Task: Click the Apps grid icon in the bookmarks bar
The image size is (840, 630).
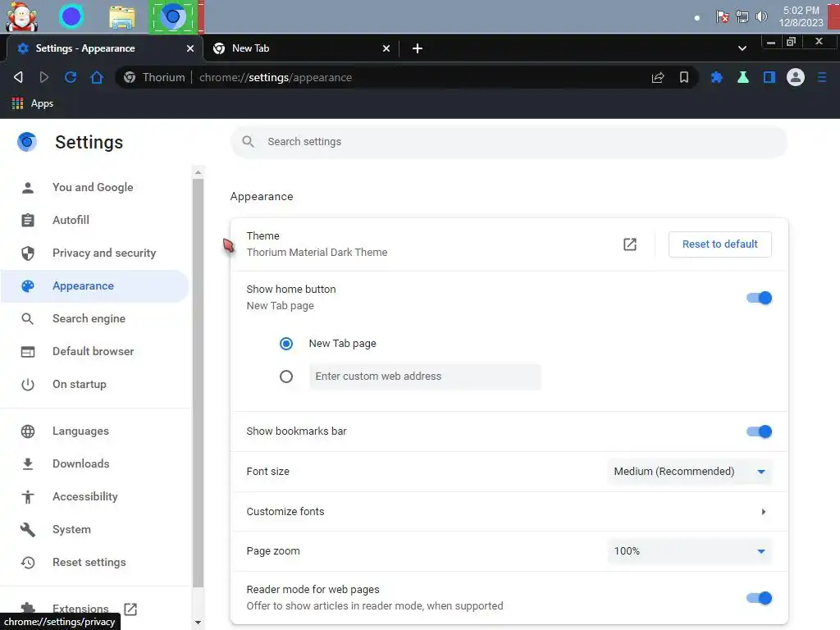Action: [x=18, y=103]
